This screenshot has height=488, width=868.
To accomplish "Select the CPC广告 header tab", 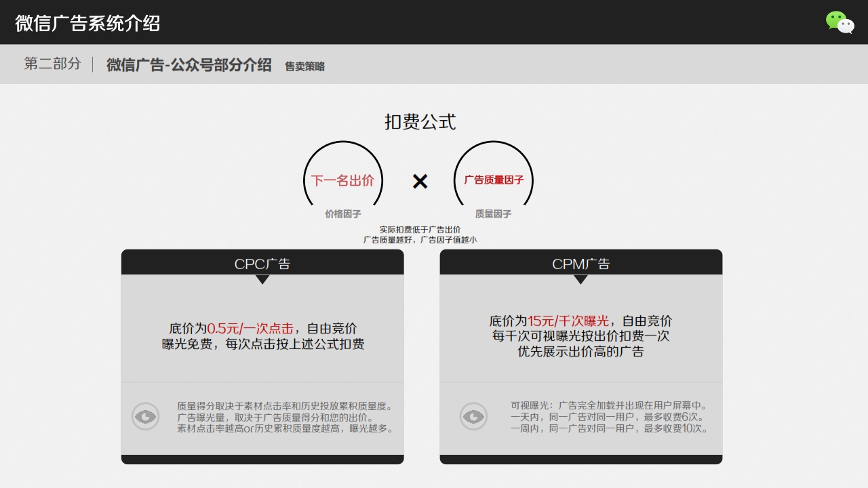I will point(262,264).
